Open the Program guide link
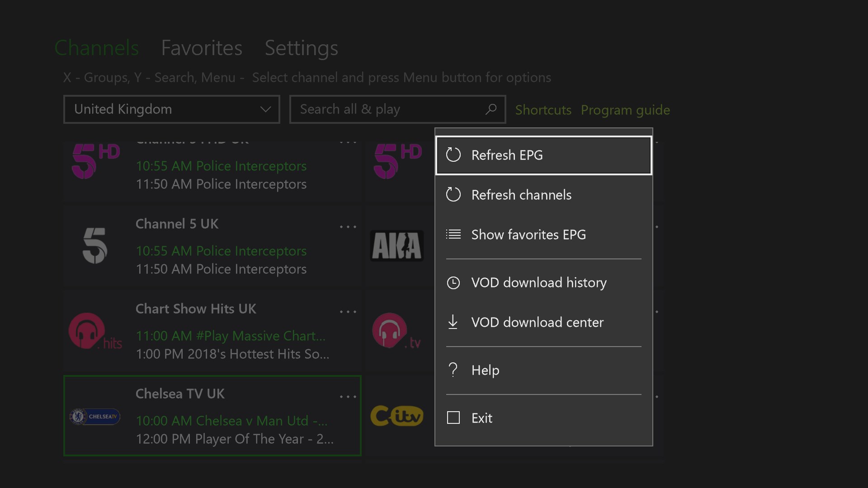868x488 pixels. (x=625, y=110)
